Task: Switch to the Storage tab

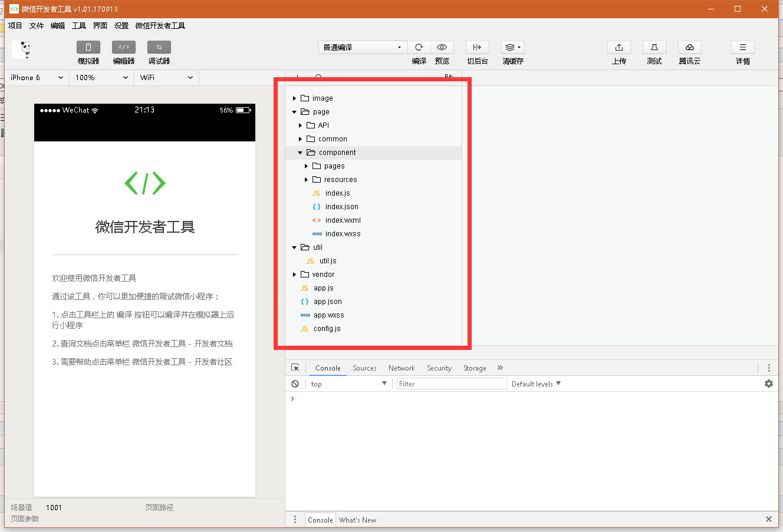Action: click(x=475, y=368)
